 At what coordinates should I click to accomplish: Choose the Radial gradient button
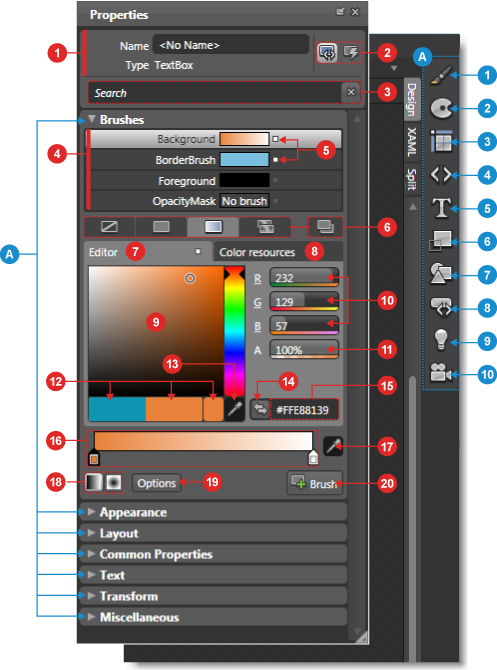[113, 482]
